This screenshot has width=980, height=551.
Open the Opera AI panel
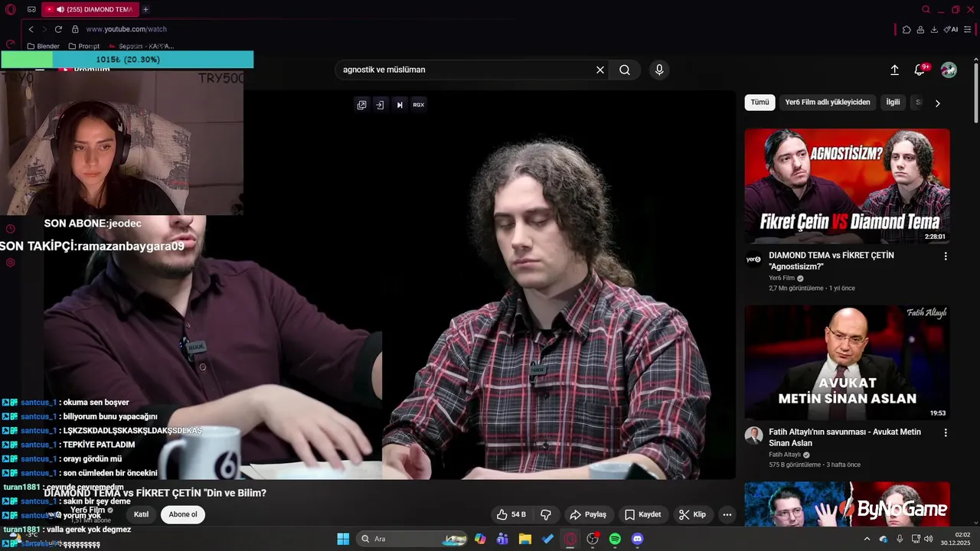pos(951,29)
